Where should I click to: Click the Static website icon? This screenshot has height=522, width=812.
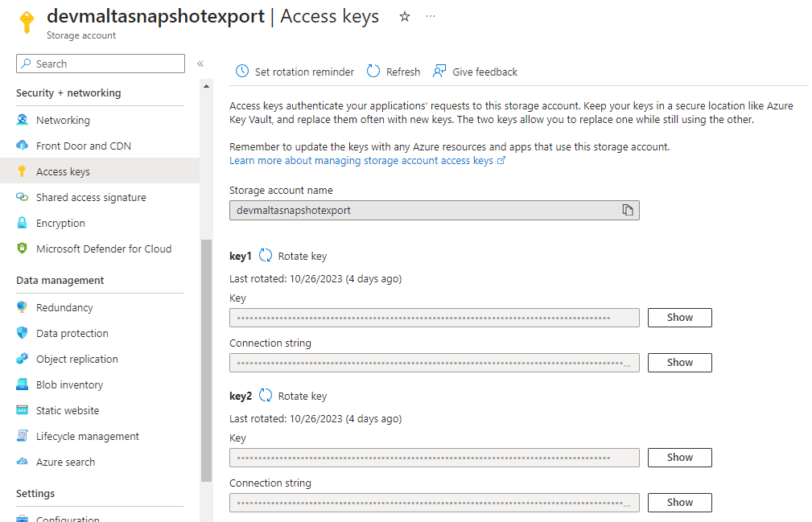pyautogui.click(x=23, y=410)
